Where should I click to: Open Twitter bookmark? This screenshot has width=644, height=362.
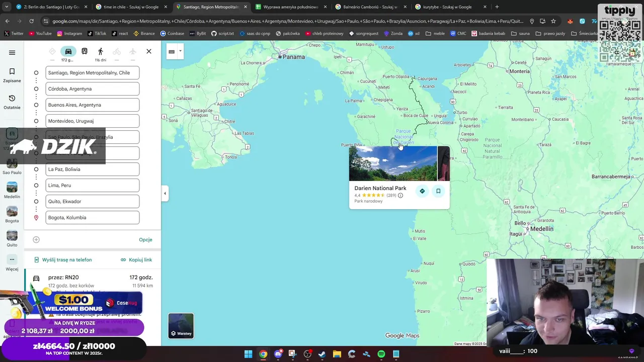14,34
